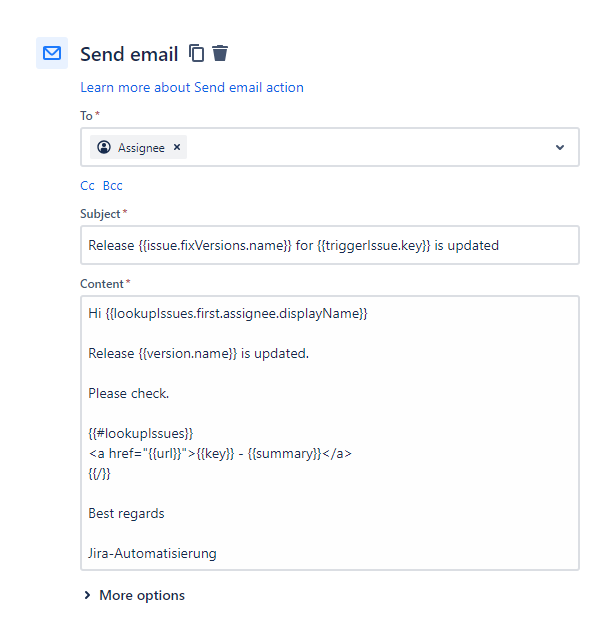This screenshot has height=621, width=614.
Task: Delete the Send email action
Action: tap(220, 53)
